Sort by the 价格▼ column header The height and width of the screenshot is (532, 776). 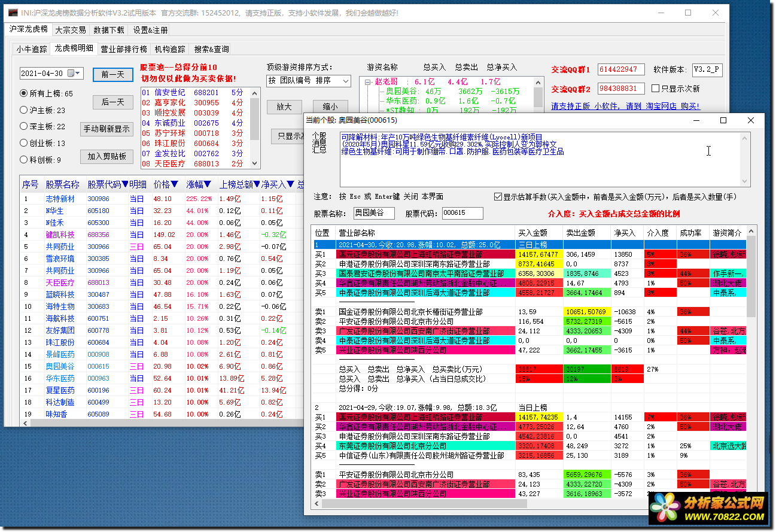166,184
